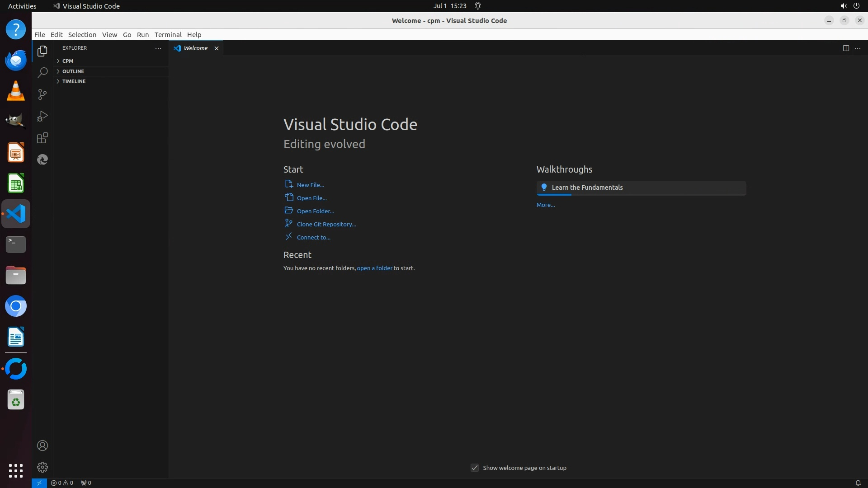The width and height of the screenshot is (868, 488).
Task: Click the Edge tools icon in activity bar
Action: point(42,160)
